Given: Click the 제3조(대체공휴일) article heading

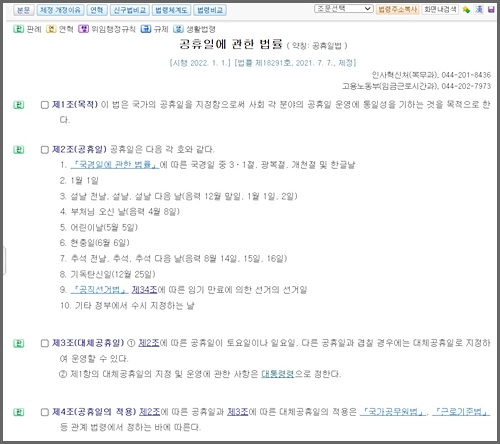Looking at the screenshot, I should [88, 343].
